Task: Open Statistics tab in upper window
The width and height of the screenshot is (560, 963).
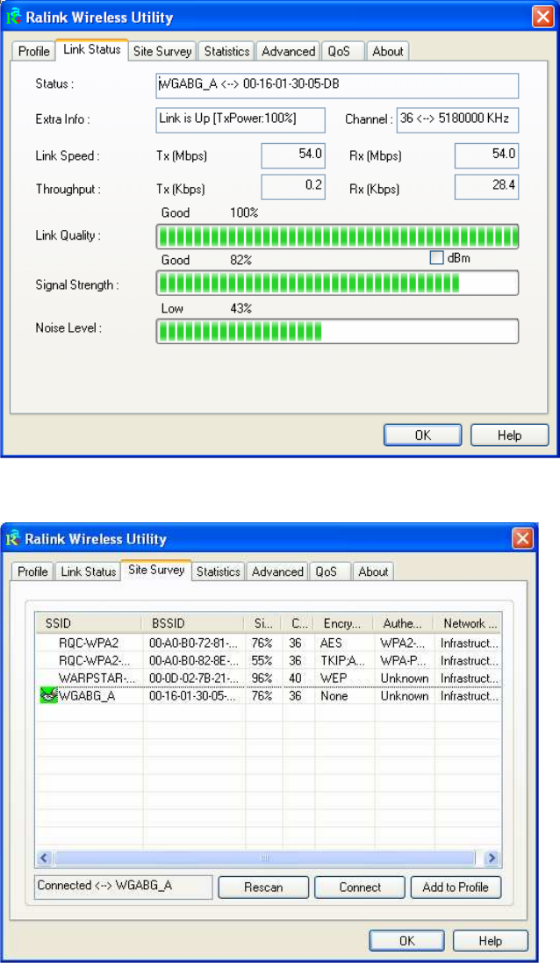Action: pyautogui.click(x=226, y=51)
